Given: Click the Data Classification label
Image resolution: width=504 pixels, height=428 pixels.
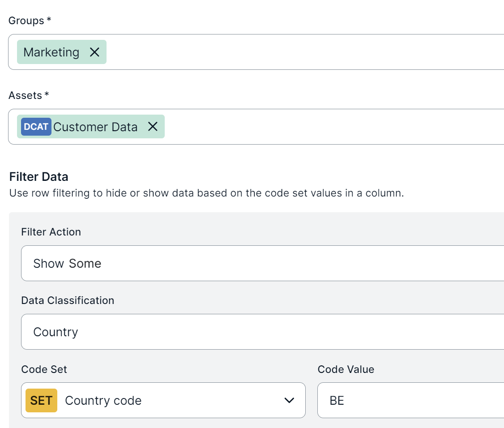Looking at the screenshot, I should coord(68,300).
